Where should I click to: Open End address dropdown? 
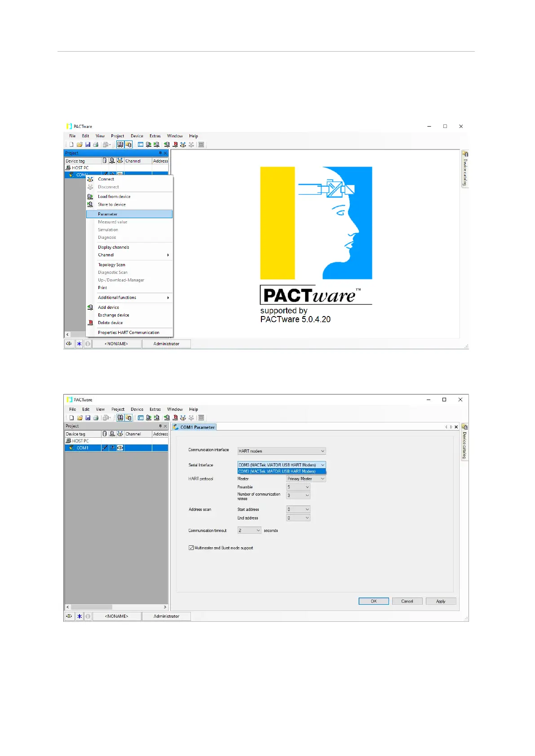[x=298, y=518]
